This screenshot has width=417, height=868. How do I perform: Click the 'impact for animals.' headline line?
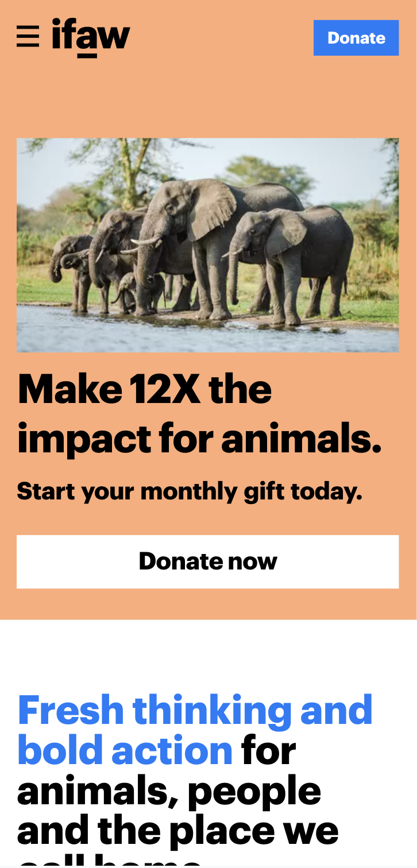pos(199,438)
